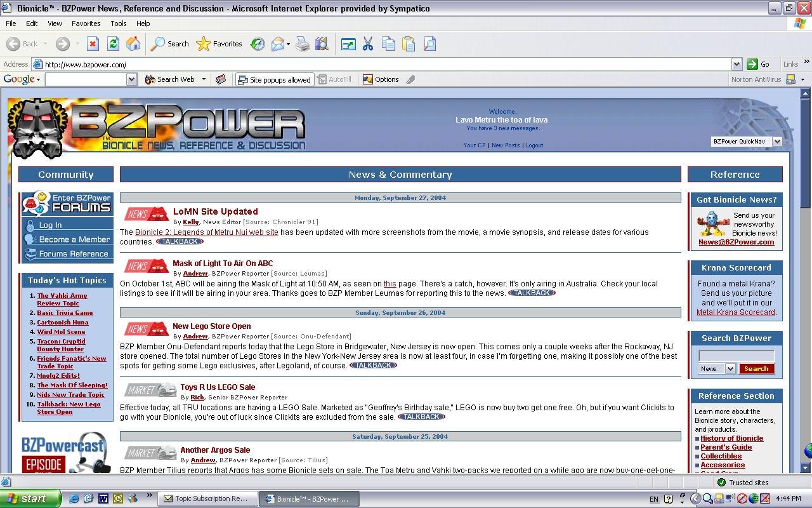This screenshot has height=508, width=812.
Task: Open the News search category dropdown
Action: pos(730,368)
